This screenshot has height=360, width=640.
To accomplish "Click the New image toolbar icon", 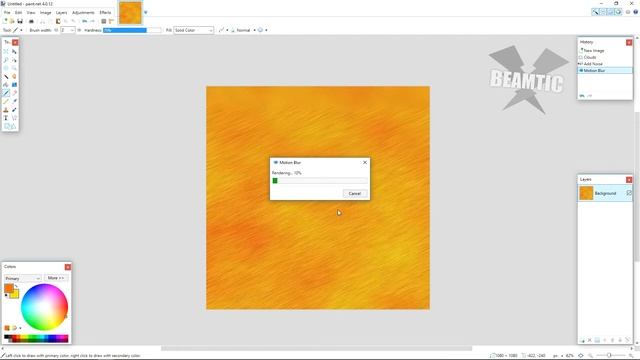I will (x=4, y=21).
